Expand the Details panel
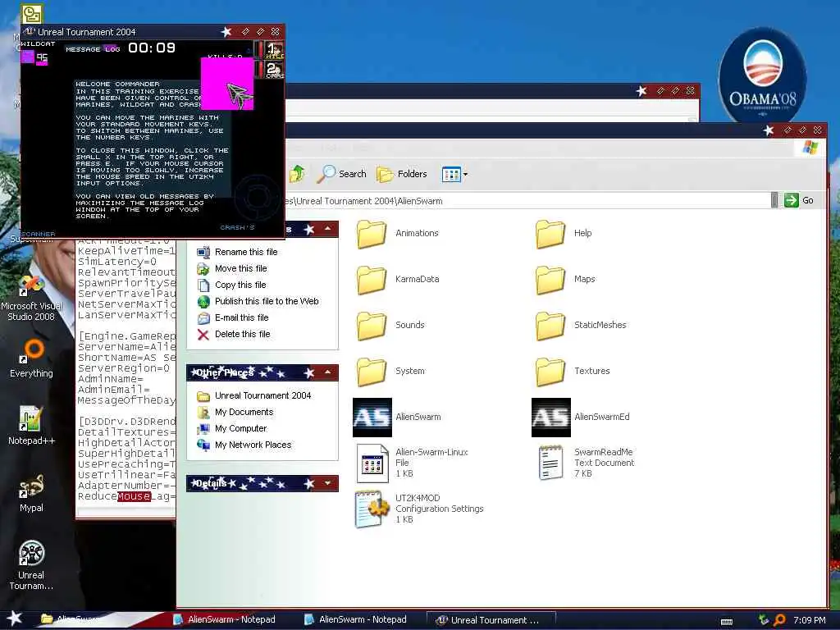The image size is (840, 630). tap(327, 483)
